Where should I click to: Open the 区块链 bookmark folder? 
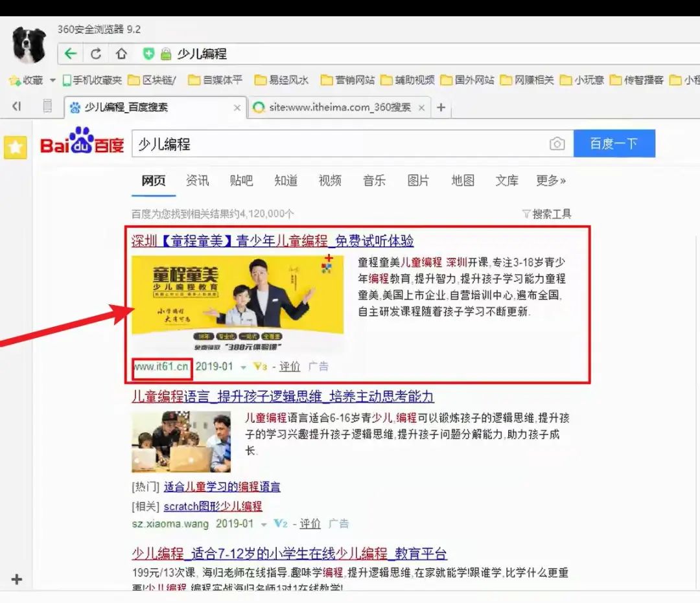tap(152, 80)
